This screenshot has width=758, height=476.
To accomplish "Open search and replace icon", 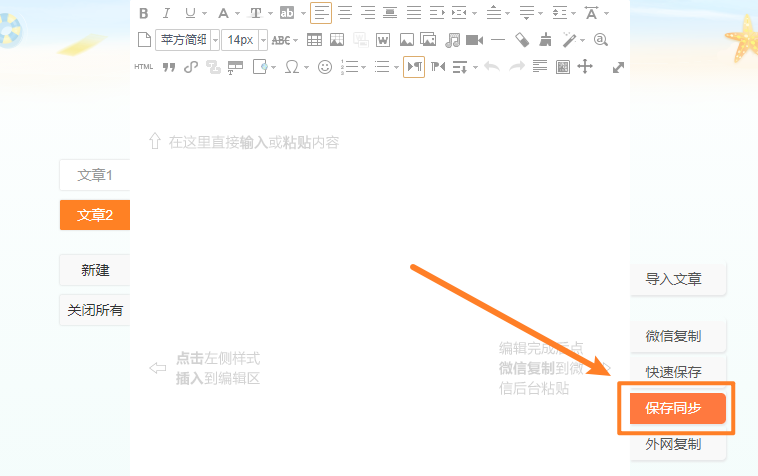I will pos(600,40).
